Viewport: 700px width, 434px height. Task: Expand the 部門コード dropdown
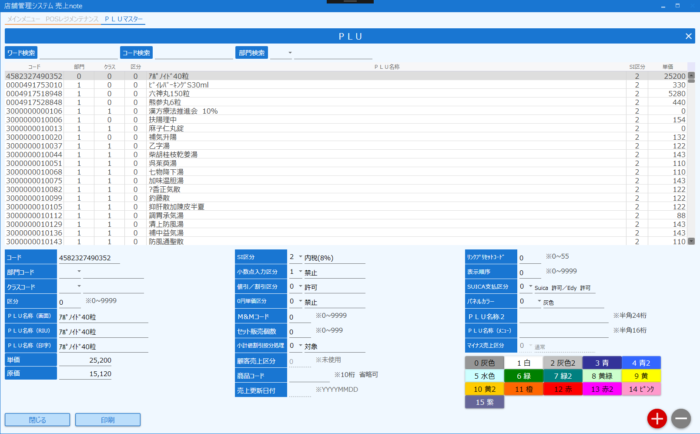(x=79, y=271)
